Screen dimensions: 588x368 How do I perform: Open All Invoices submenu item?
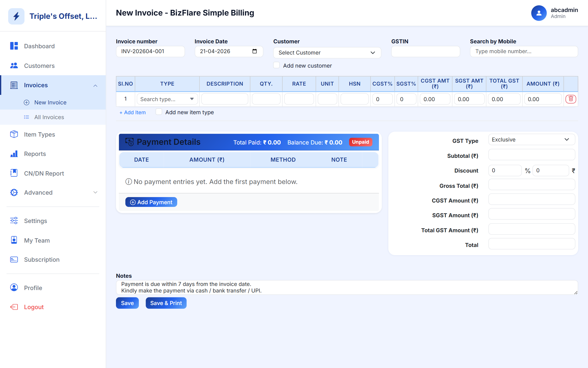pyautogui.click(x=53, y=117)
